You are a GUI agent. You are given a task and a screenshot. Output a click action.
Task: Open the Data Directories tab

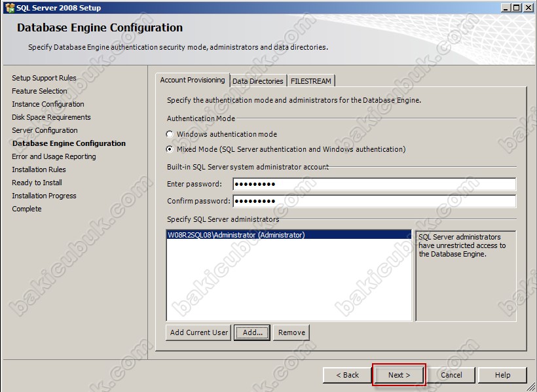pos(258,81)
